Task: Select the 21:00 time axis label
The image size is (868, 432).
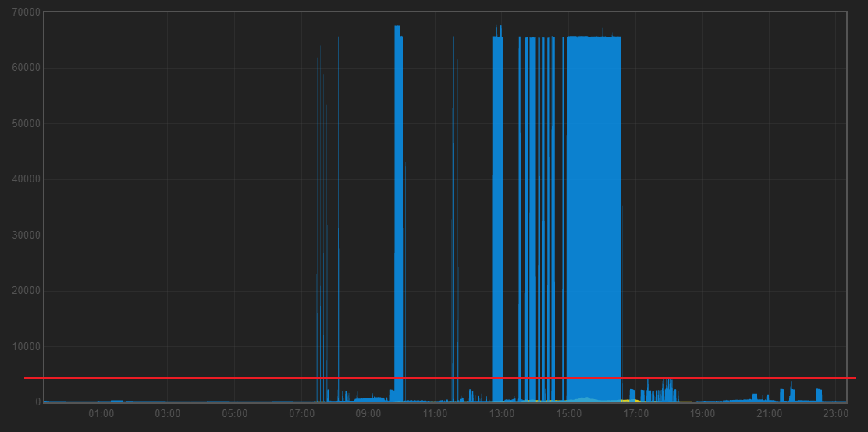Action: (x=770, y=414)
